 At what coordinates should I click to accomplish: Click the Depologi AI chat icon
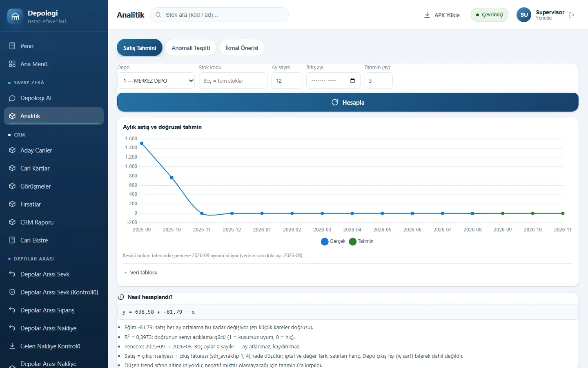coord(12,98)
